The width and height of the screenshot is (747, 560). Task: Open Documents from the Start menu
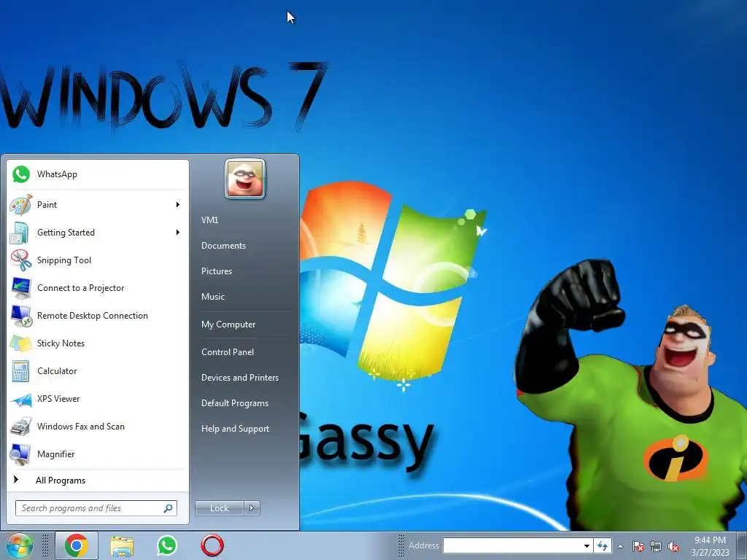coord(223,246)
